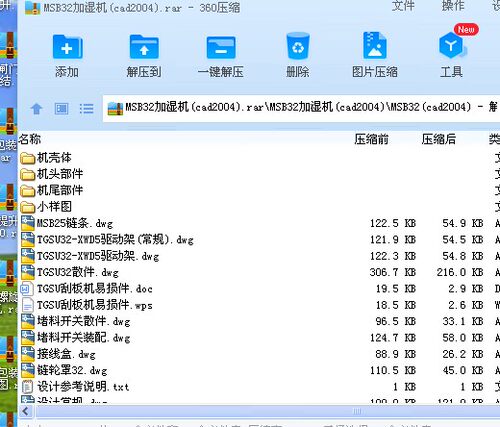
Task: Open the 文件 (File) menu
Action: tap(403, 6)
